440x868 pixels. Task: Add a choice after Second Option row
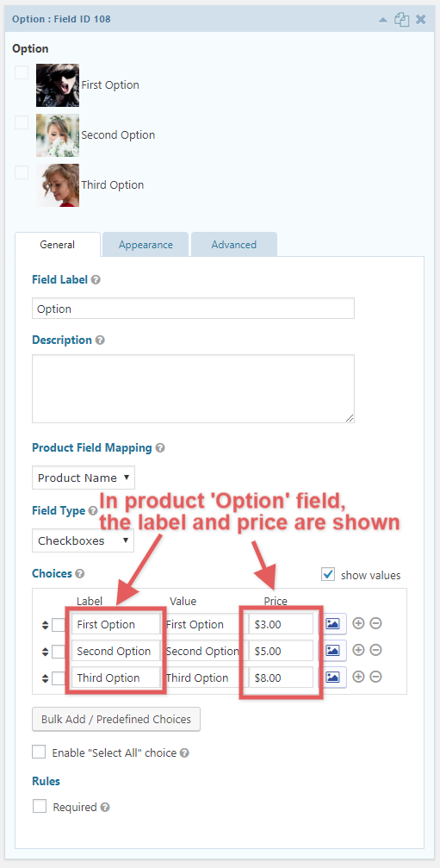coord(358,650)
